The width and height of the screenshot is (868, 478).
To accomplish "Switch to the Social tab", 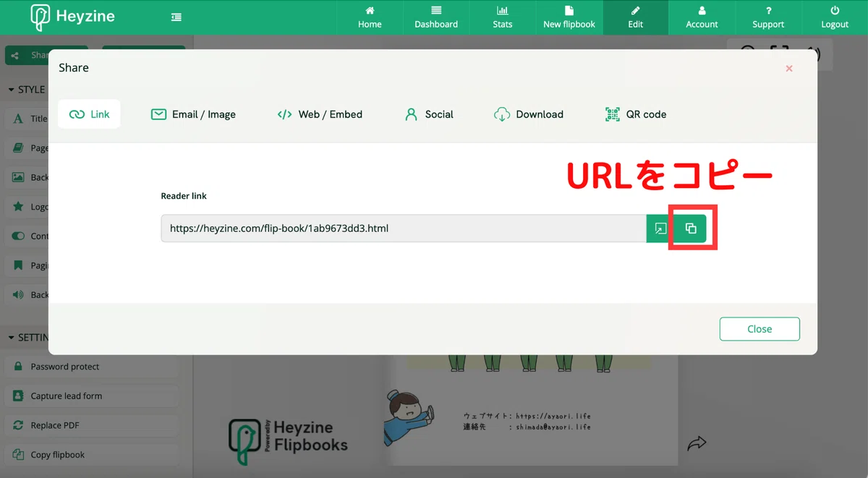I will coord(429,114).
